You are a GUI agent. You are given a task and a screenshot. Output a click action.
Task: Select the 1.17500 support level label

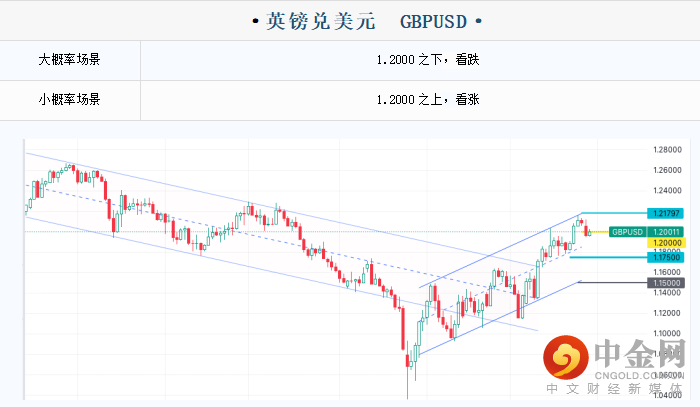coord(664,257)
